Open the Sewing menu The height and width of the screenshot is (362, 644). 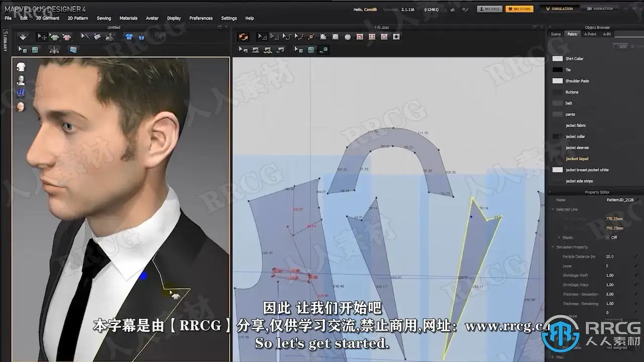(104, 18)
